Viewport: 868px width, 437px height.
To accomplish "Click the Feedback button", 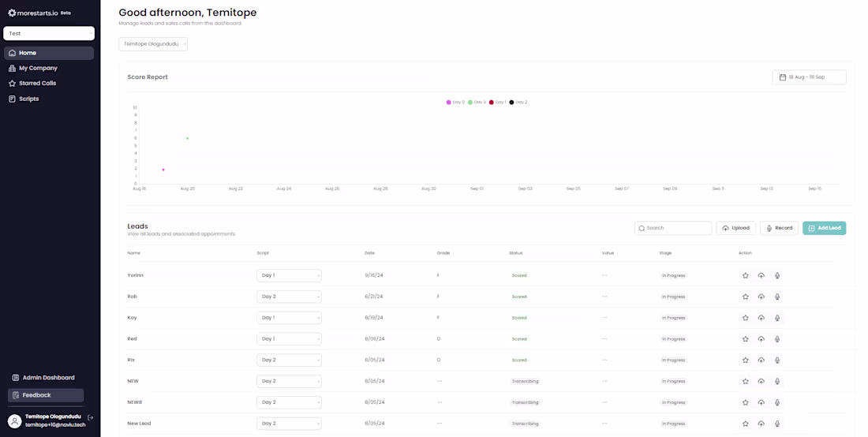I will [x=46, y=395].
